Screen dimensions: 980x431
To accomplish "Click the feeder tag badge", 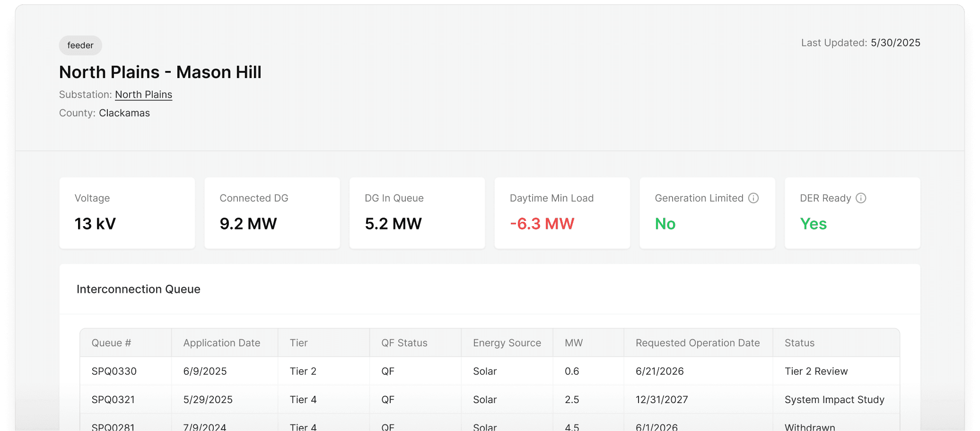I will (x=80, y=45).
